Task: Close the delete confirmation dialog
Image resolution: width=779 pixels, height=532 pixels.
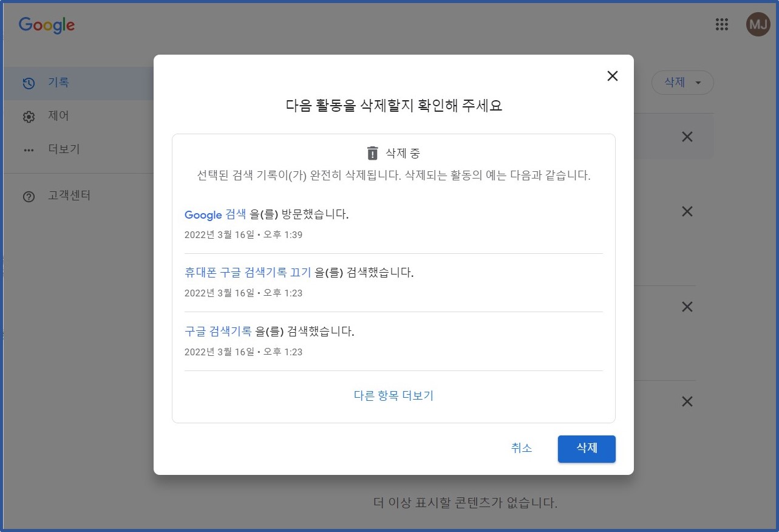Action: [613, 76]
